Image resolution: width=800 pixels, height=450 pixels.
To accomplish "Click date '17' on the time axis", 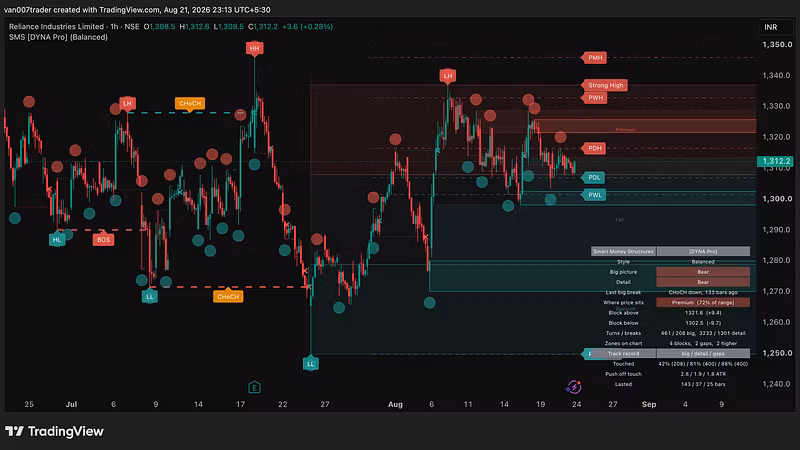I will (x=240, y=405).
